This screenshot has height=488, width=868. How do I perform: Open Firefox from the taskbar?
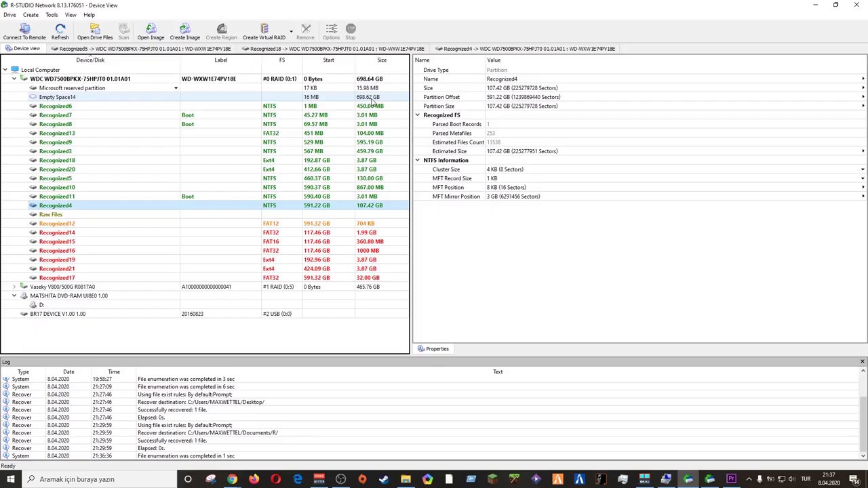254,479
